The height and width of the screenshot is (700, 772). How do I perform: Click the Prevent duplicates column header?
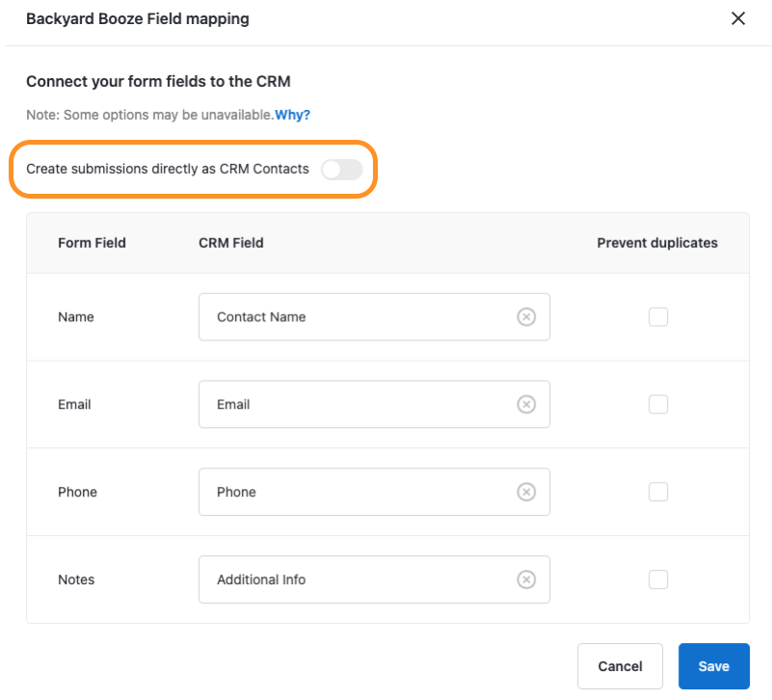(x=657, y=243)
